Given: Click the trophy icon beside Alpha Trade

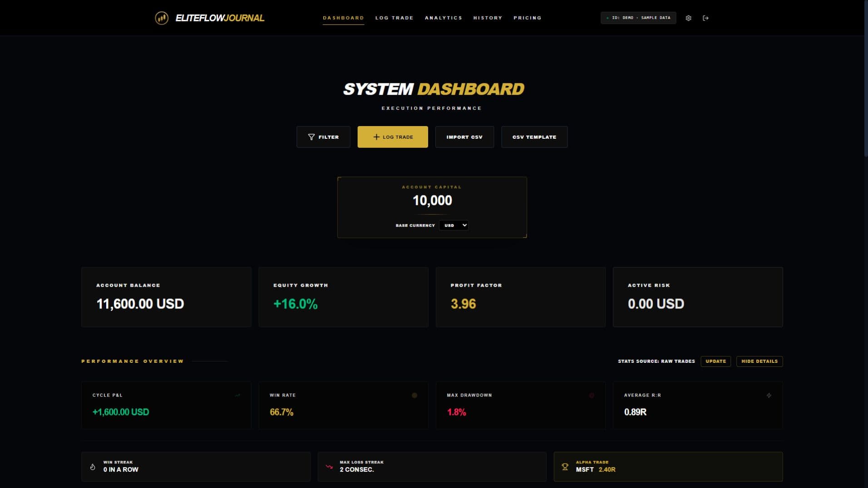Looking at the screenshot, I should [x=565, y=467].
